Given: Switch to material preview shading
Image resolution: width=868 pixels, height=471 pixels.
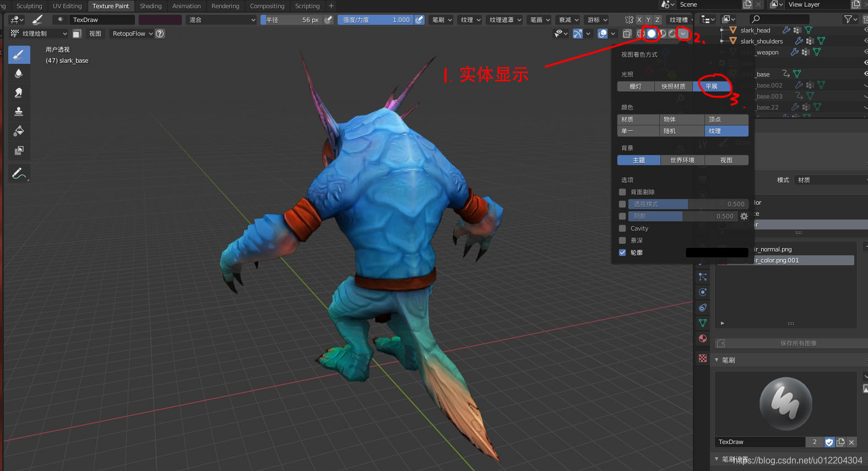Looking at the screenshot, I should [662, 34].
